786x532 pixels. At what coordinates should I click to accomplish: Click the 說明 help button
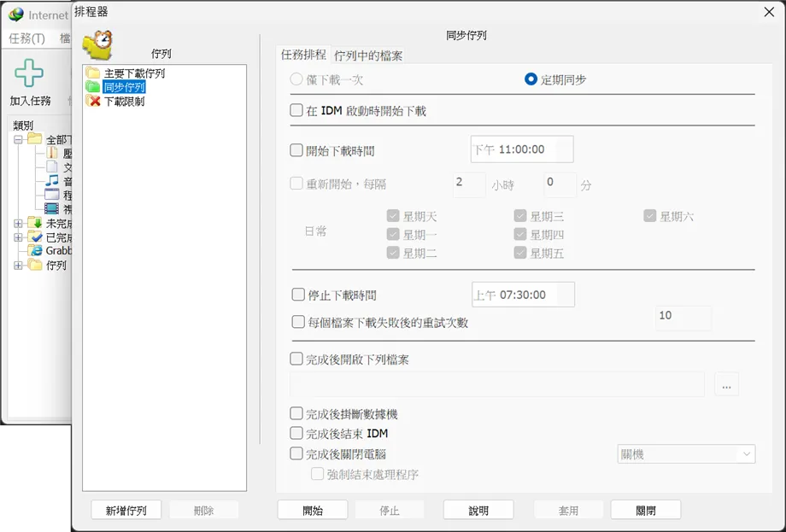(x=478, y=510)
